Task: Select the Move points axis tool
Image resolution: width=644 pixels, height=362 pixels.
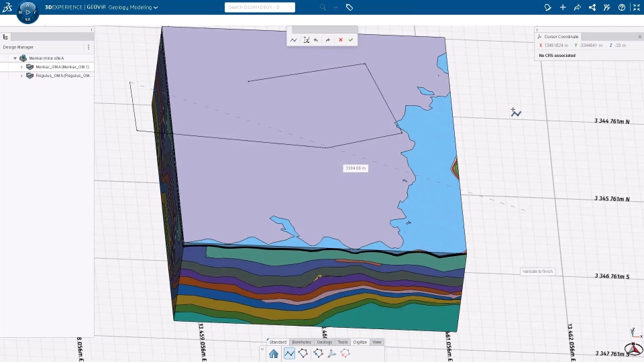Action: (332, 353)
